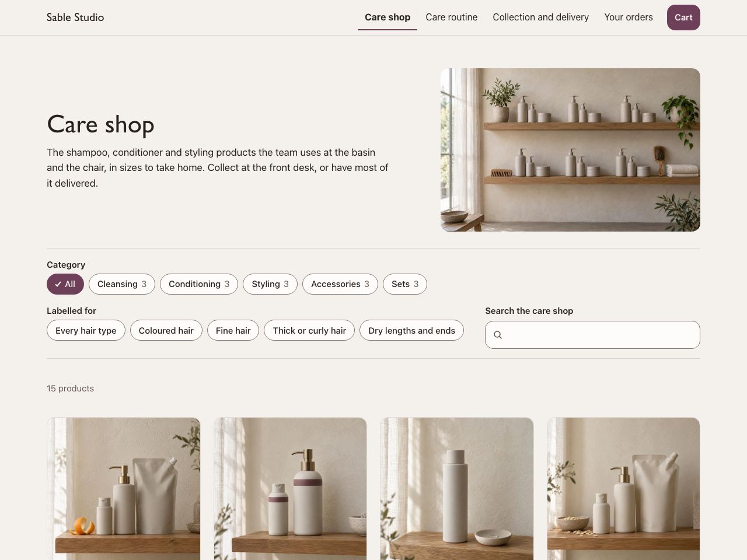
Task: Click the Labelled for label
Action: pos(71,311)
